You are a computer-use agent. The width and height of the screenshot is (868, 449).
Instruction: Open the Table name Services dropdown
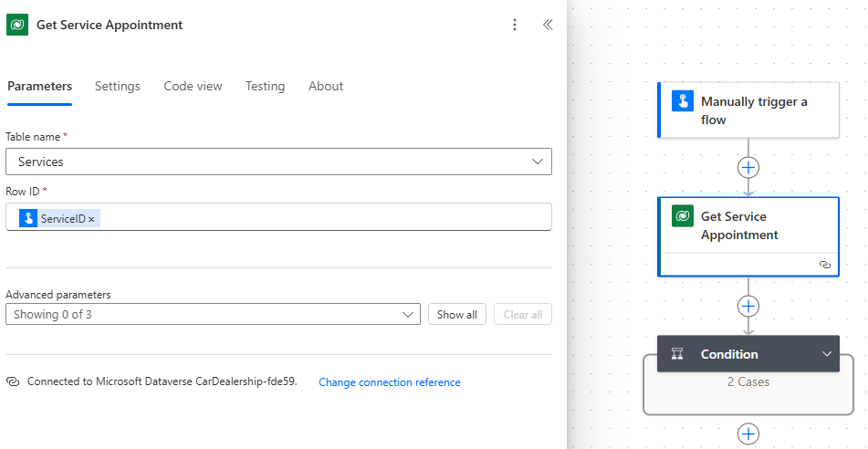pyautogui.click(x=538, y=162)
